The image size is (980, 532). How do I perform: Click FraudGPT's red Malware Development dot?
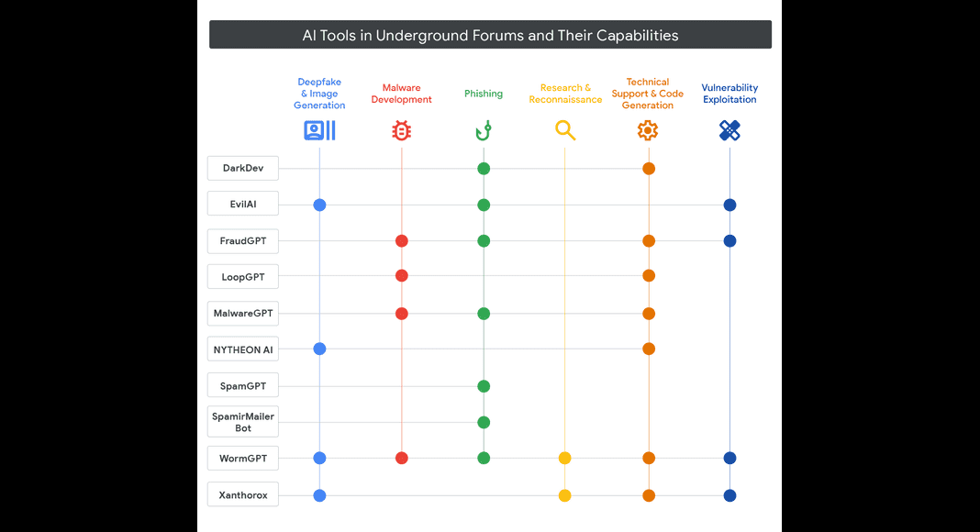[x=402, y=241]
